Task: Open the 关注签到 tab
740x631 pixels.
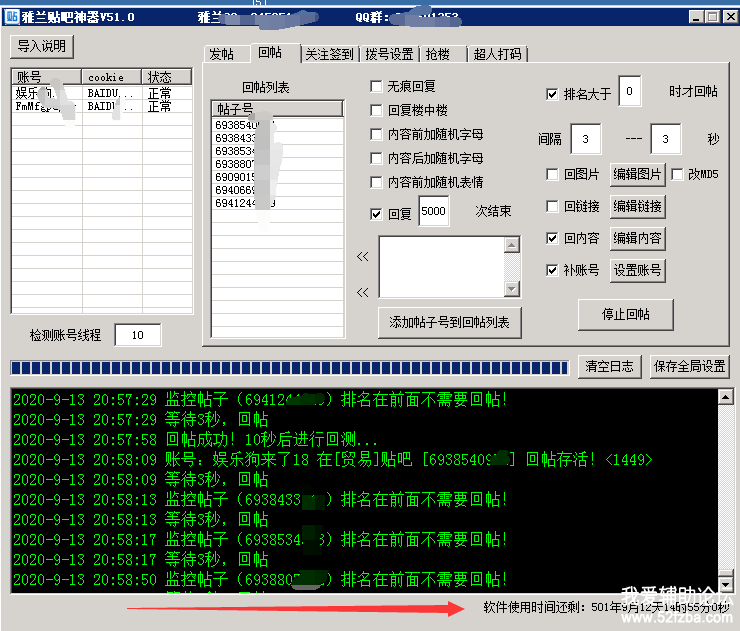Action: (329, 54)
